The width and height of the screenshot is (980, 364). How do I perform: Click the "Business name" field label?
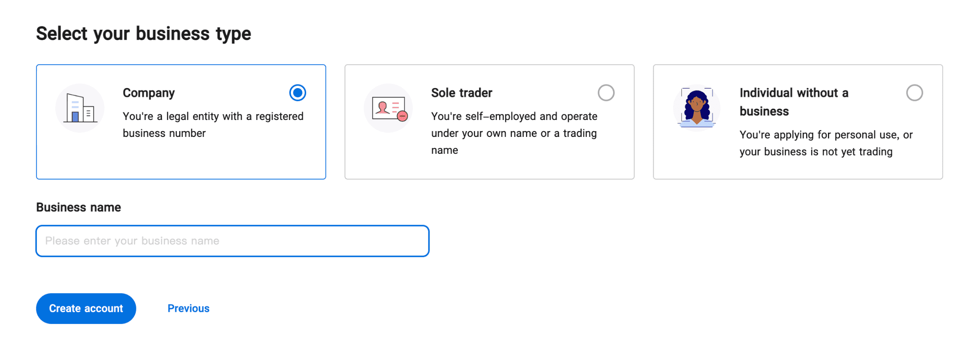pyautogui.click(x=78, y=207)
